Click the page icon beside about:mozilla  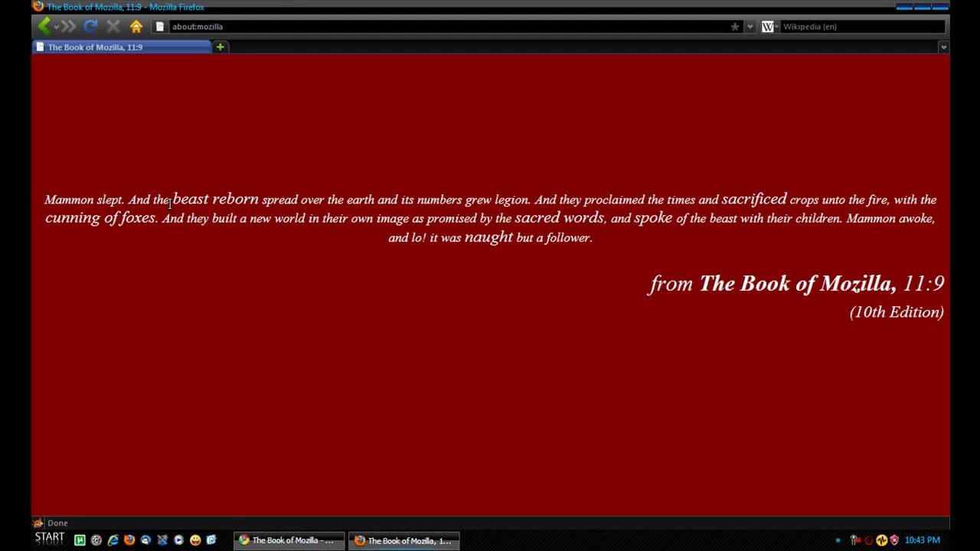pos(159,26)
